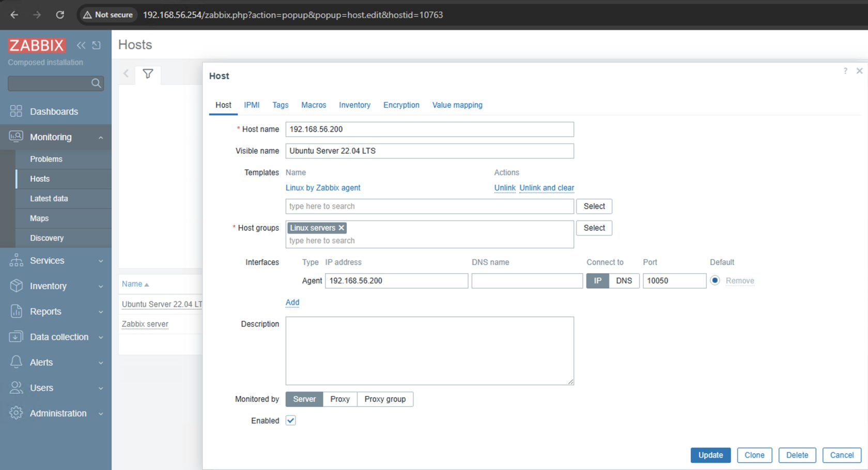The image size is (868, 470).
Task: Switch to the Tags tab
Action: point(281,105)
